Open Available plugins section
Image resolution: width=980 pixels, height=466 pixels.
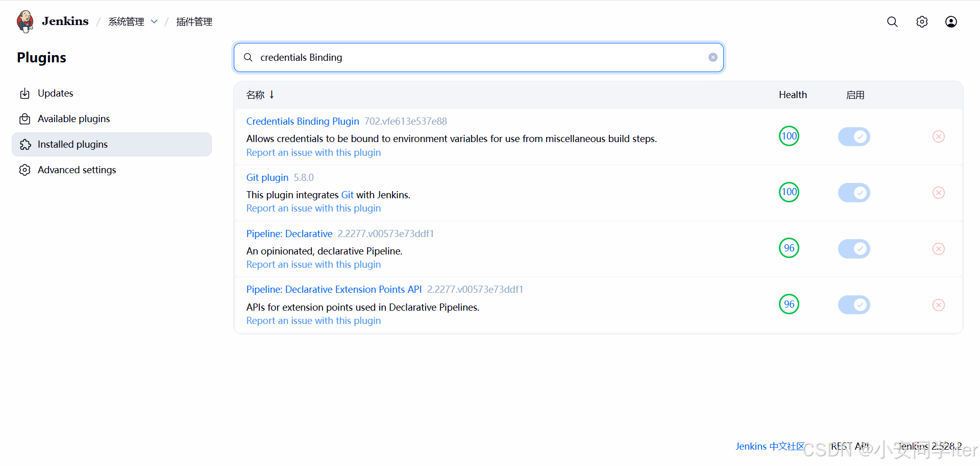point(112,119)
